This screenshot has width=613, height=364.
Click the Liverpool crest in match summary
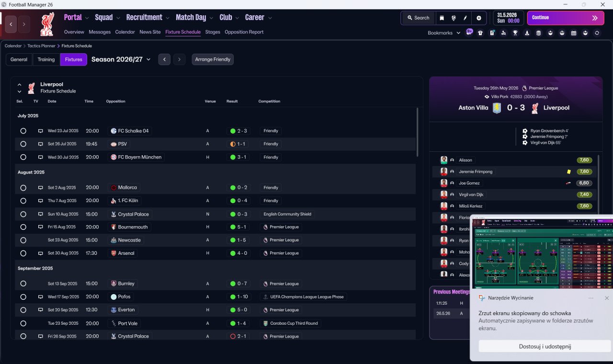point(535,108)
